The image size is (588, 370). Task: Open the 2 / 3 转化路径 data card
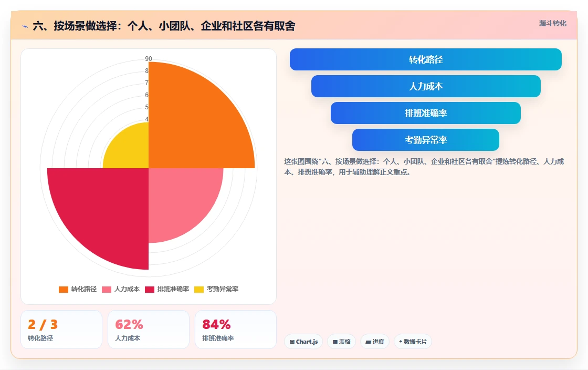click(61, 330)
